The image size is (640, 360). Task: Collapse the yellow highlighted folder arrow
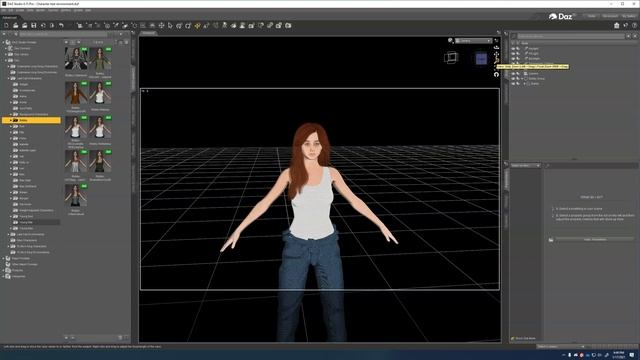(11, 120)
